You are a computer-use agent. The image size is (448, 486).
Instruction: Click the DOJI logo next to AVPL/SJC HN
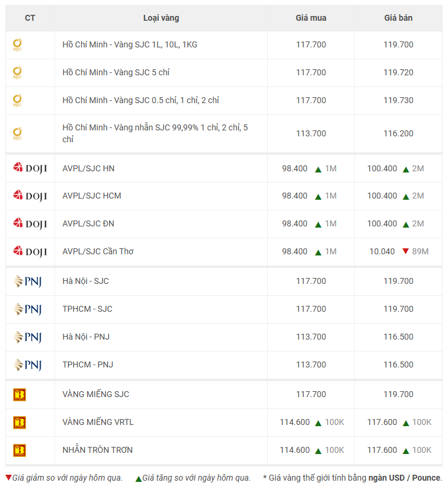tap(30, 168)
